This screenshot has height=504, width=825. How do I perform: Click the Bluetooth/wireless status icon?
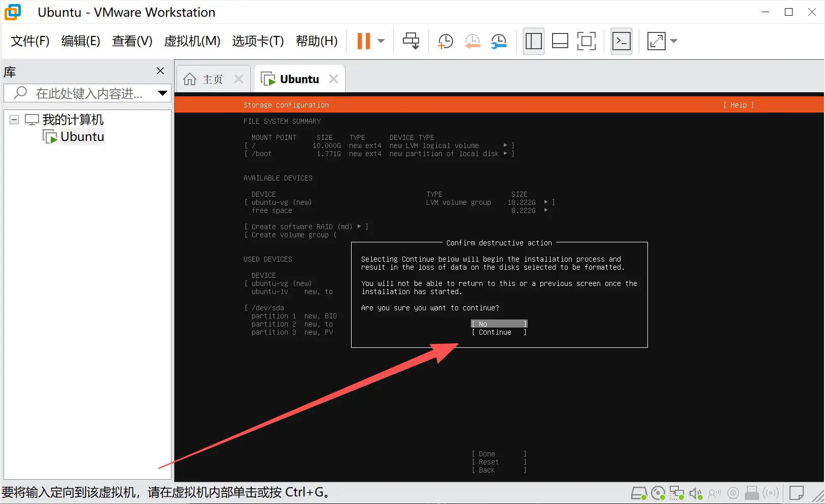pos(771,493)
